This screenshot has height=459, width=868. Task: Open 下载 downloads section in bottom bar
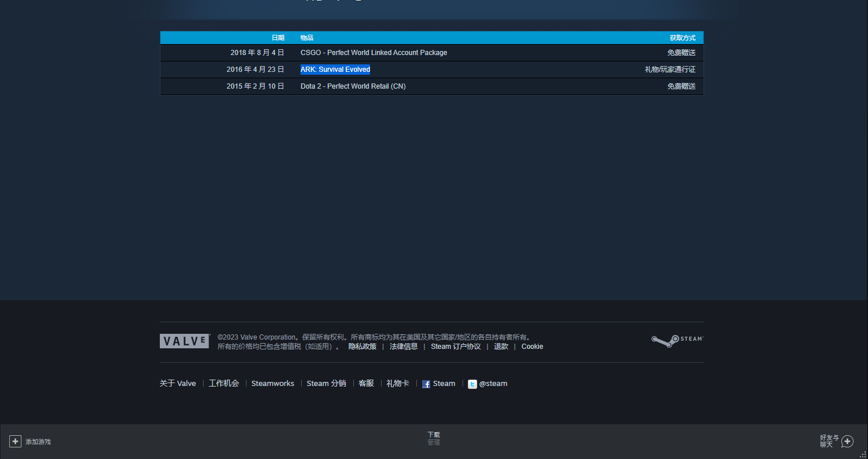tap(434, 435)
